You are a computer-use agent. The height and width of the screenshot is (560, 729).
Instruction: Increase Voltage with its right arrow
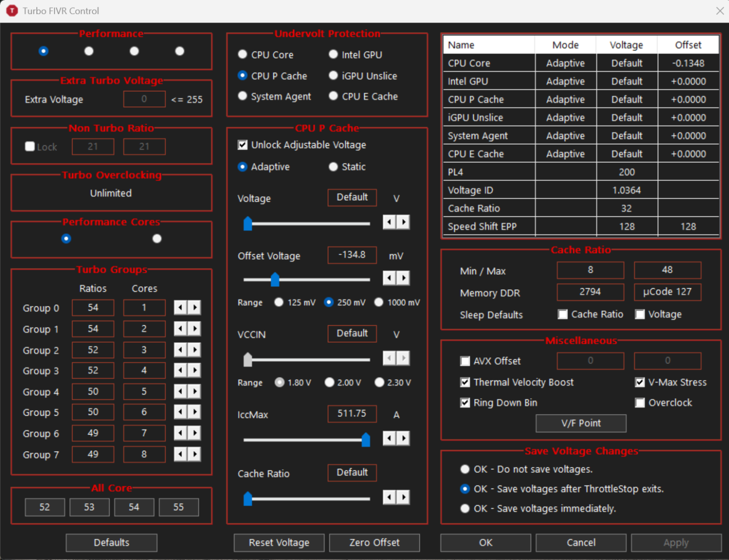403,222
